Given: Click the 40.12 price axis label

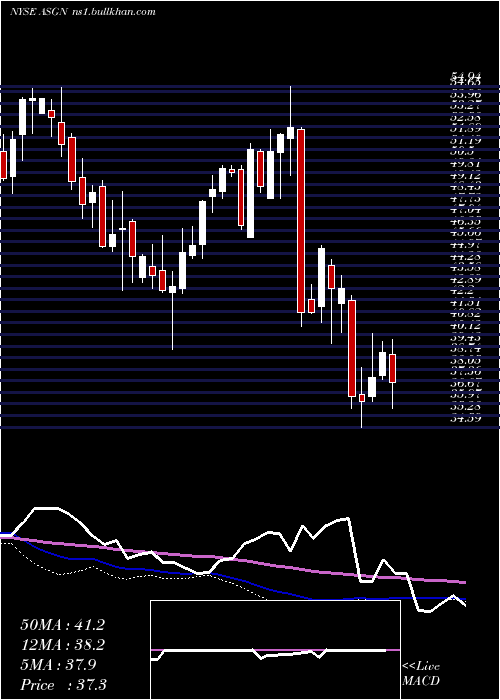Looking at the screenshot, I should (x=465, y=326).
